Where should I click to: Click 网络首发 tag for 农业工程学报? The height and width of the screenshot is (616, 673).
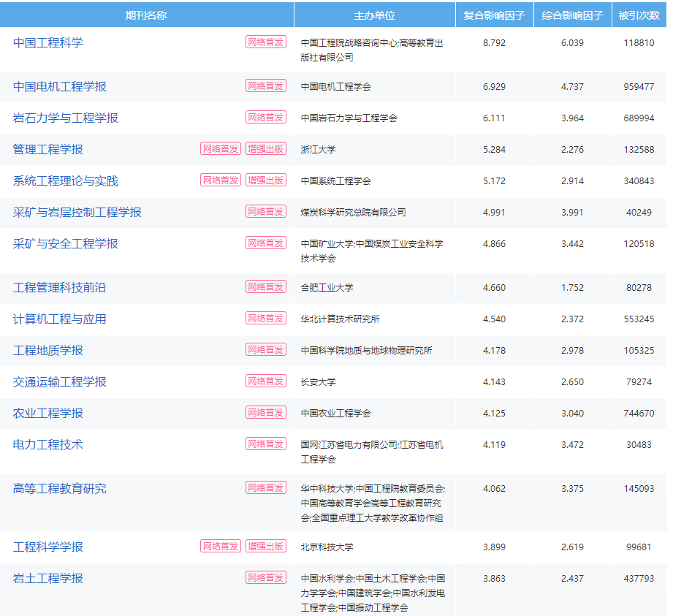click(266, 413)
